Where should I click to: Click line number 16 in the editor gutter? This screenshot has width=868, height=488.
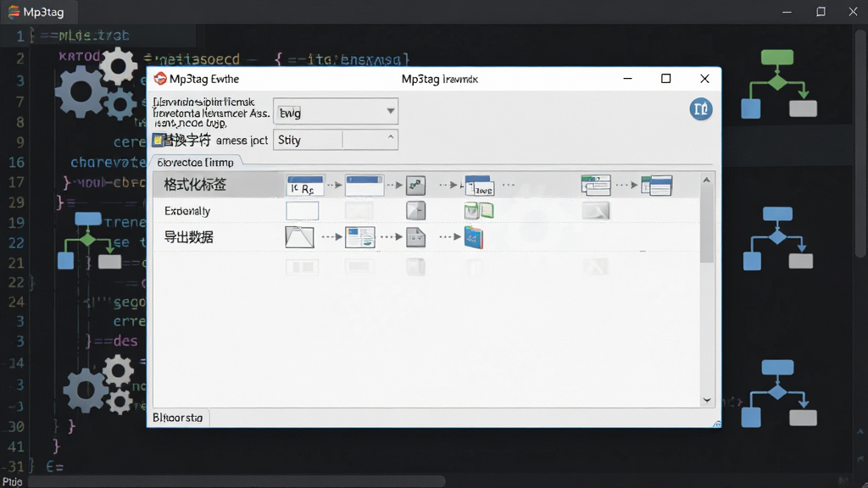click(x=16, y=162)
